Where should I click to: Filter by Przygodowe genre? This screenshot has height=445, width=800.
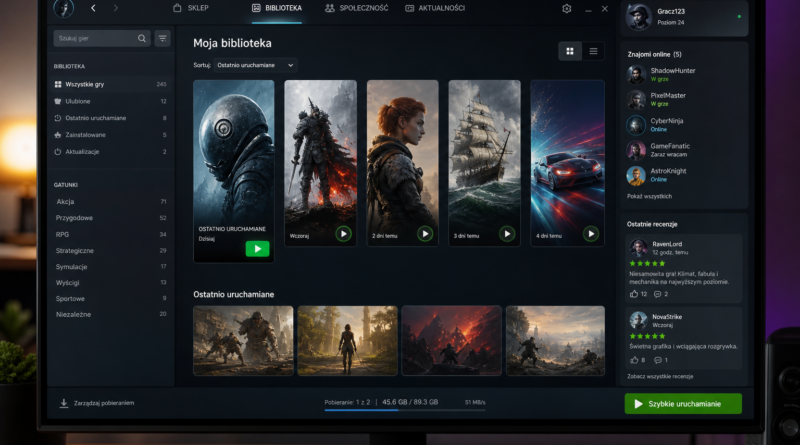[x=111, y=218]
